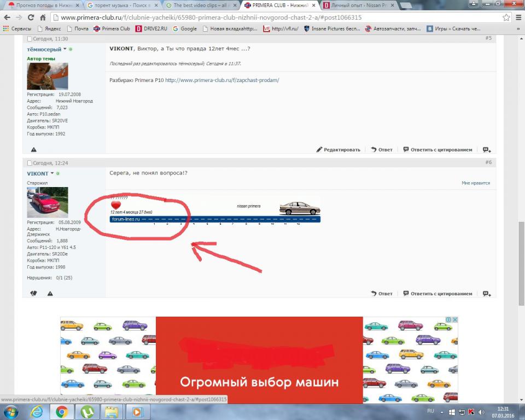The width and height of the screenshot is (525, 420).
Task: Tick the checkbox for post Сегодня, 12:24
Action: 30,163
